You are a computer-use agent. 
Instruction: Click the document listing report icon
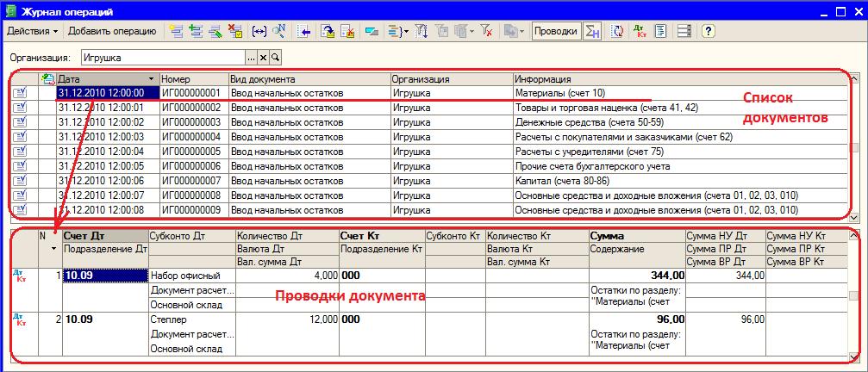click(x=660, y=32)
